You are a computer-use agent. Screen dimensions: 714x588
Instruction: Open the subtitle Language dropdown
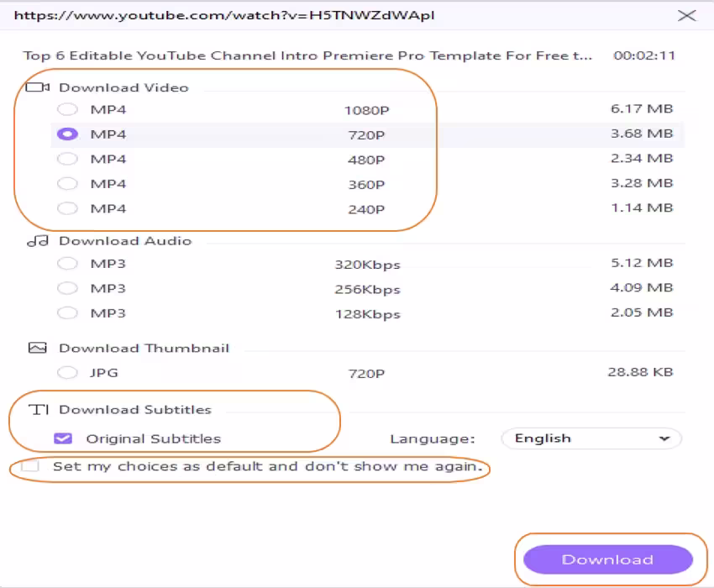591,438
